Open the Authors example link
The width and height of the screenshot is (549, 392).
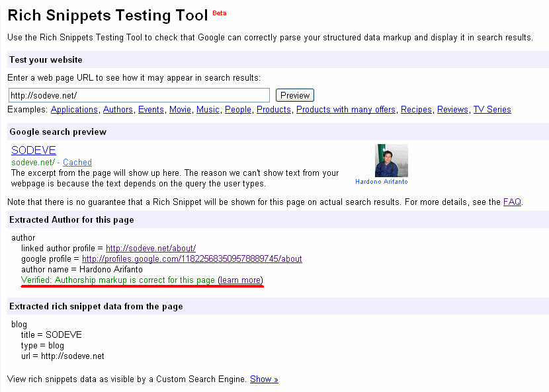click(x=118, y=110)
